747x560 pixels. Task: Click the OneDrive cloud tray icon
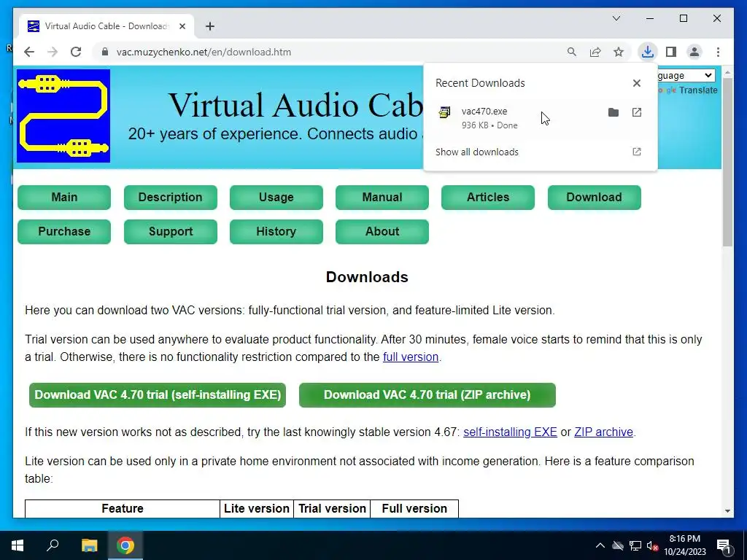618,545
